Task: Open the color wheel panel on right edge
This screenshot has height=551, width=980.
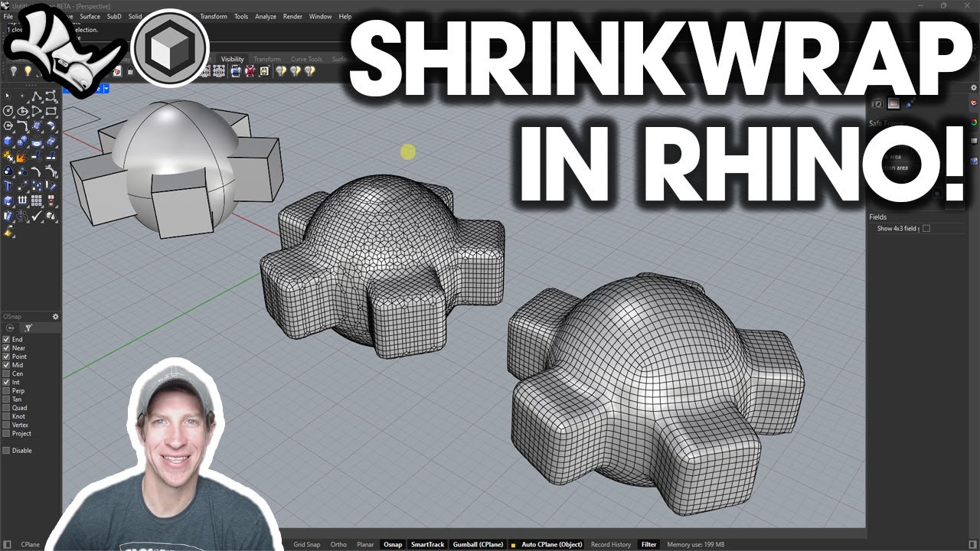Action: (x=974, y=122)
